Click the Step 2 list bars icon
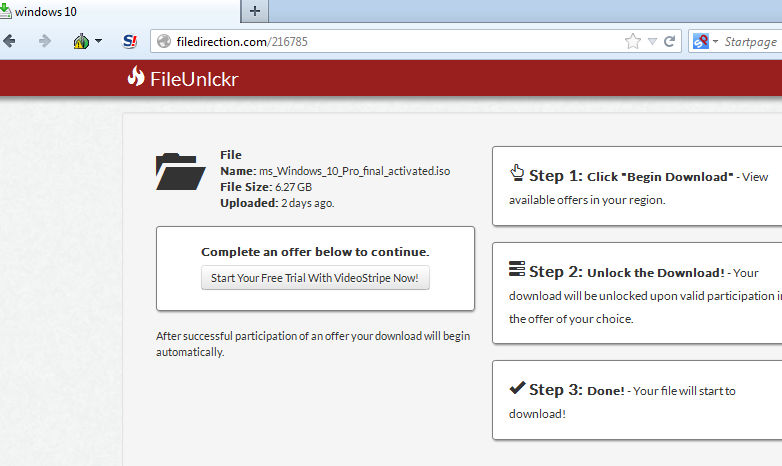The width and height of the screenshot is (782, 466). 517,268
